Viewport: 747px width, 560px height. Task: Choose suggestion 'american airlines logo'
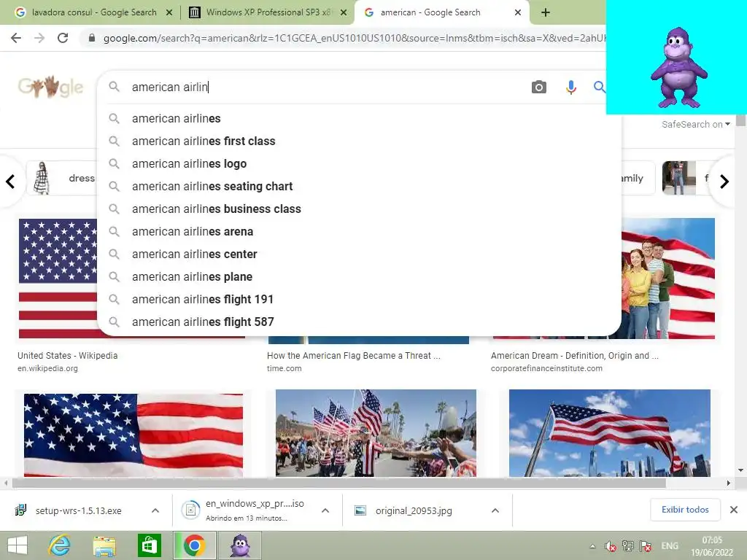(x=359, y=163)
